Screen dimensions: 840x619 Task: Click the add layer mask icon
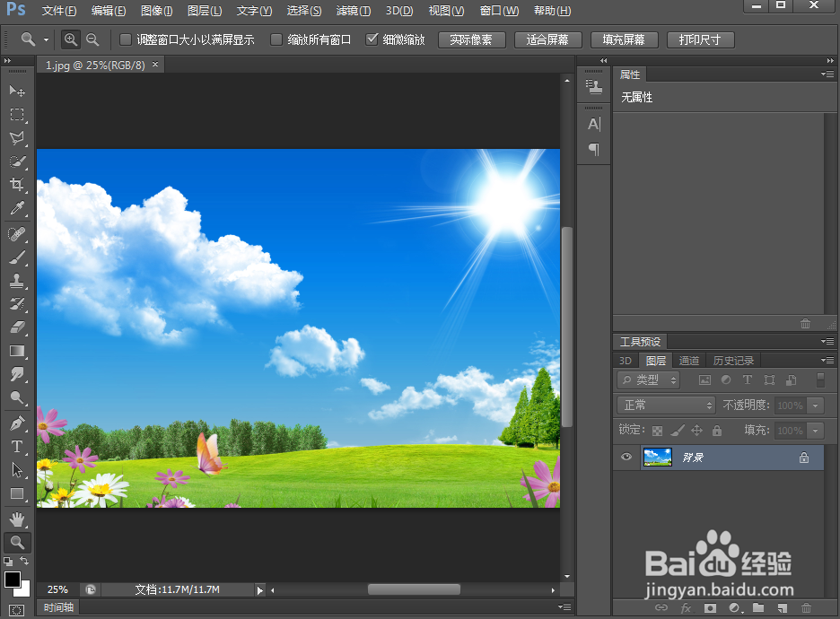tap(711, 607)
